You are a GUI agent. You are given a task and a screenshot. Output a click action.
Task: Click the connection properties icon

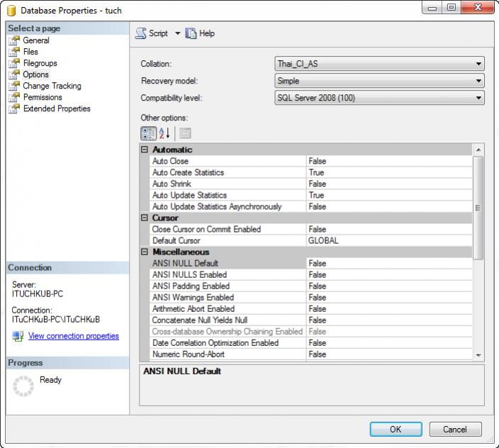[x=18, y=336]
